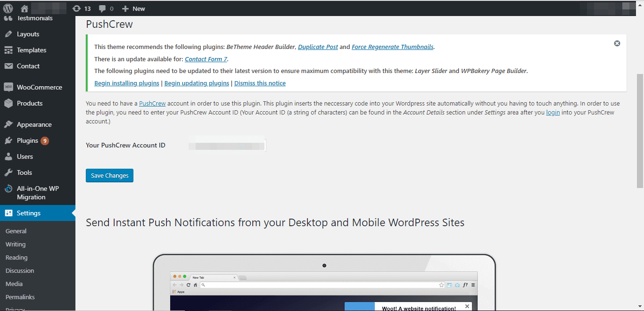
Task: Open All-in-One WP Migration menu
Action: tap(38, 193)
